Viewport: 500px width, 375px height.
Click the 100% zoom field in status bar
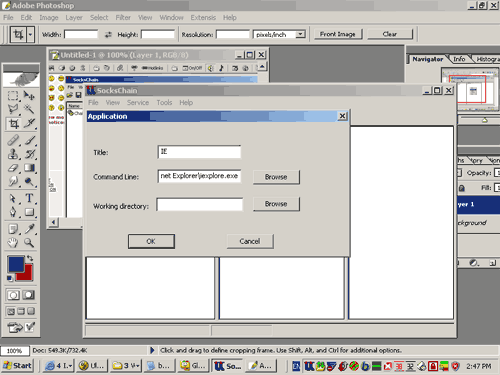point(14,351)
